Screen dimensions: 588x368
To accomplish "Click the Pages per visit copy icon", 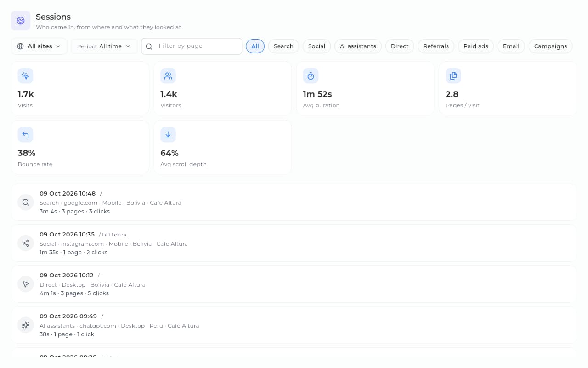I will (453, 76).
